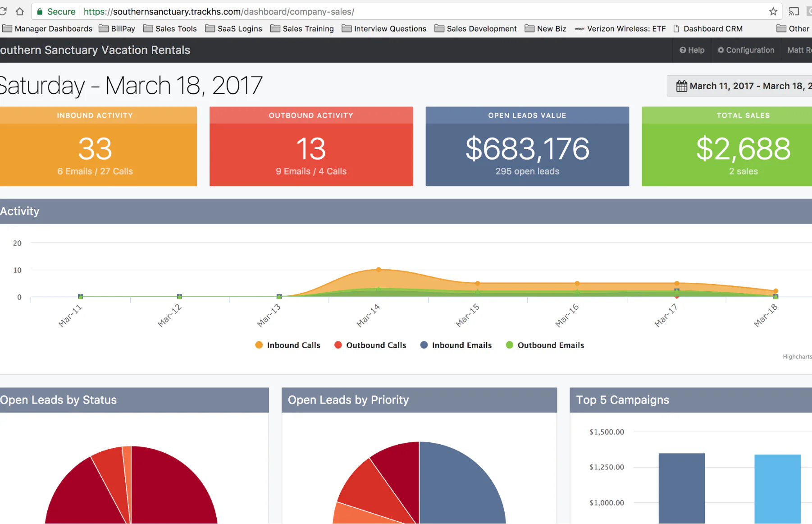Click the page URL in the address bar
Screen dimensions: 812x524
219,12
